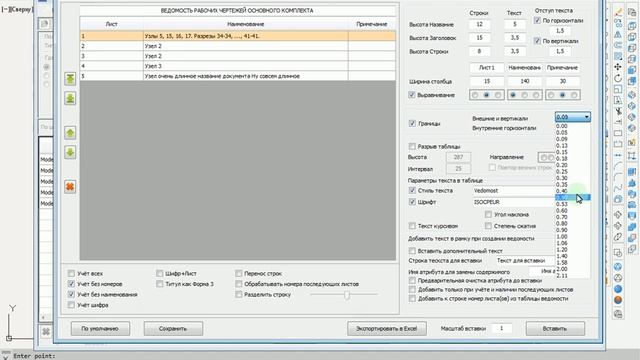
Task: Click 'Экспортировать в Excel' button
Action: coord(387,329)
